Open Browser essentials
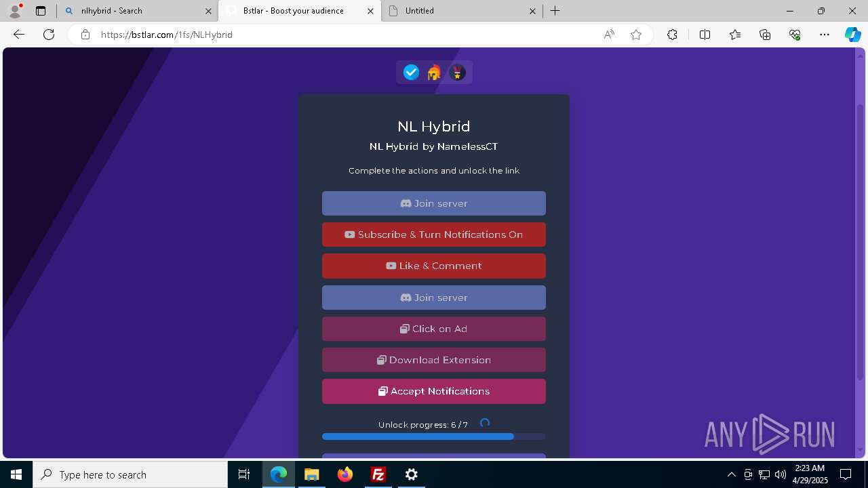Screen dimensions: 868x488 [x=795, y=35]
